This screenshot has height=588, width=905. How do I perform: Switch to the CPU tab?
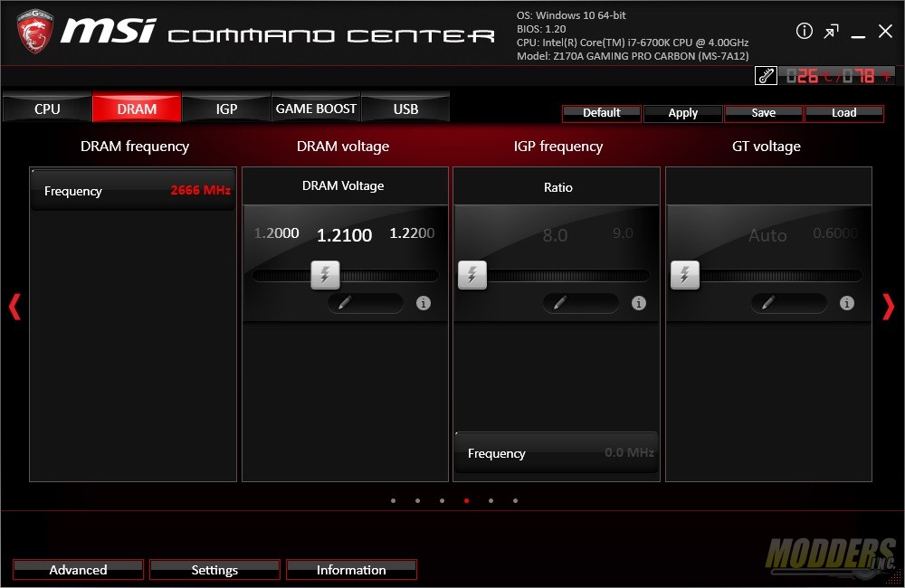[x=47, y=109]
